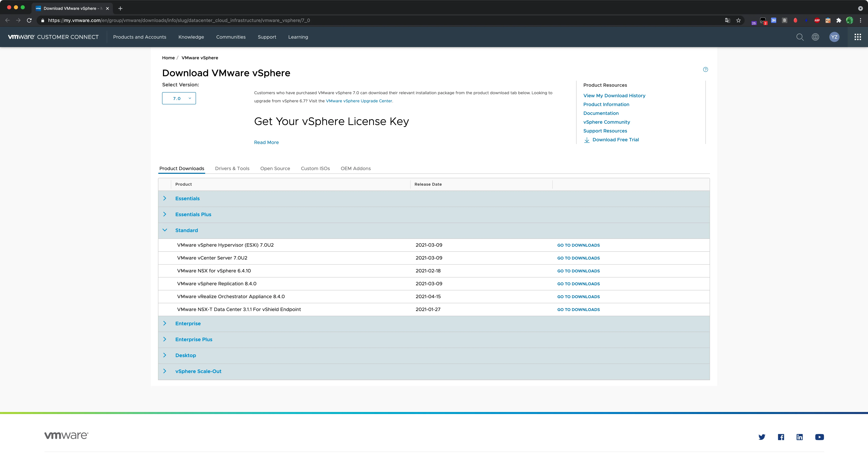
Task: Switch to the Custom ISOs tab
Action: (x=315, y=168)
